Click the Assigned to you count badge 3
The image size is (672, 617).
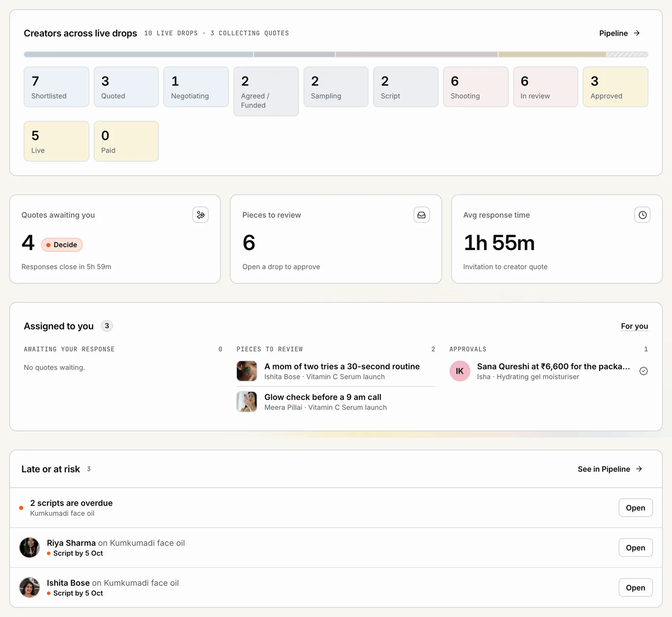coord(107,326)
